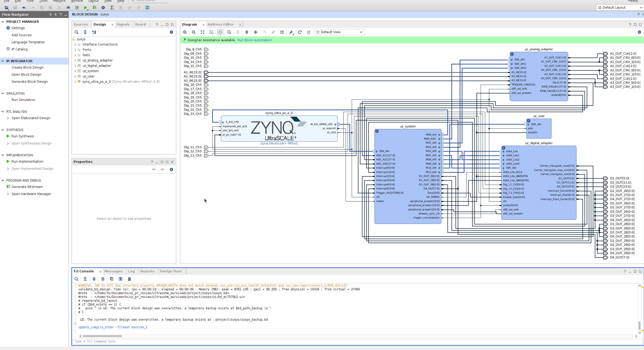Click the Zoom Fit icon in the Diagram toolbar
Viewport: 644px width, 350px height.
point(203,32)
